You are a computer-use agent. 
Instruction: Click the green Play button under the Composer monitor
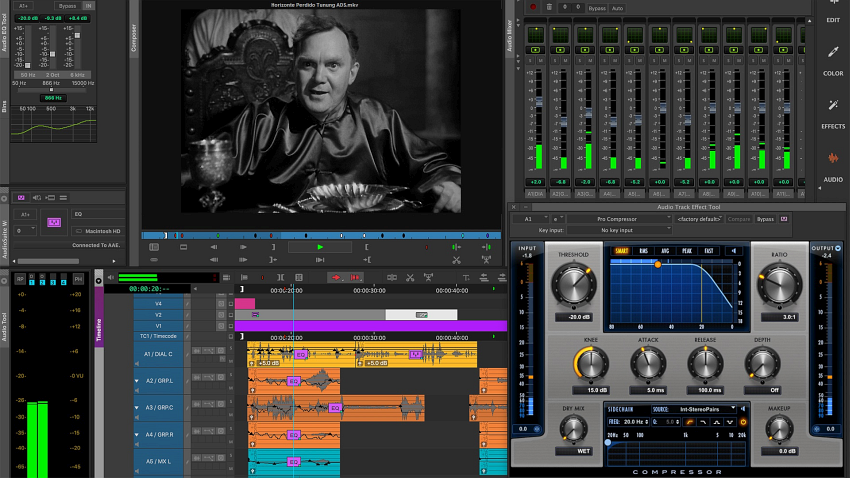(x=320, y=247)
